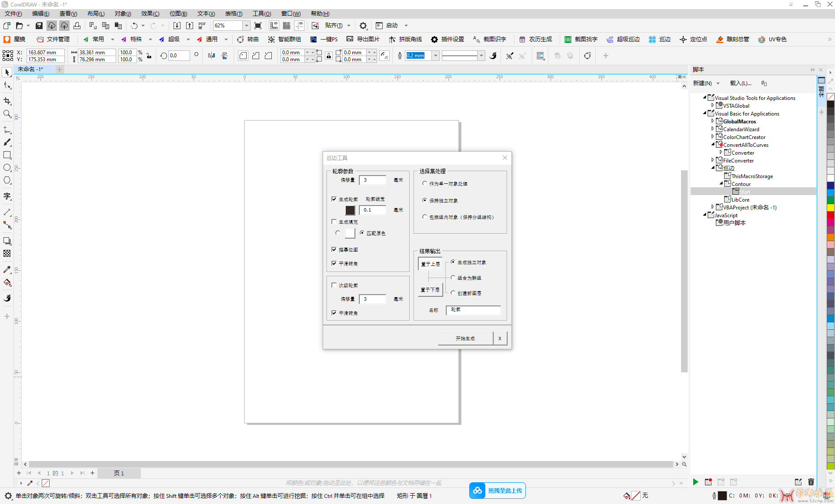Click the Export to PDF icon
The width and height of the screenshot is (835, 504).
[202, 26]
